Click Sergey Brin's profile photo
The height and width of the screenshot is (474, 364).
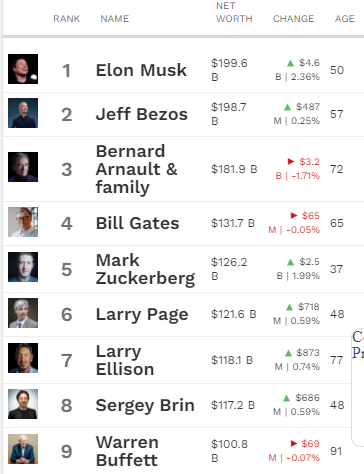coord(23,404)
